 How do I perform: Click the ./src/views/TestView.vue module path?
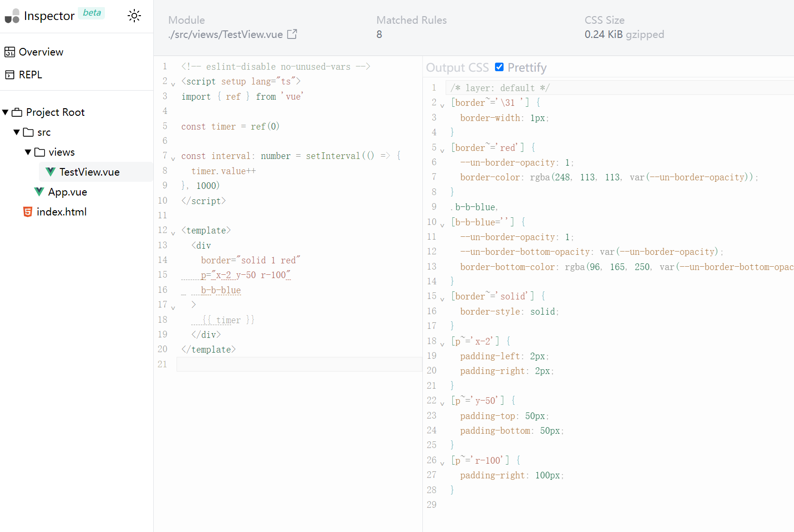(225, 34)
